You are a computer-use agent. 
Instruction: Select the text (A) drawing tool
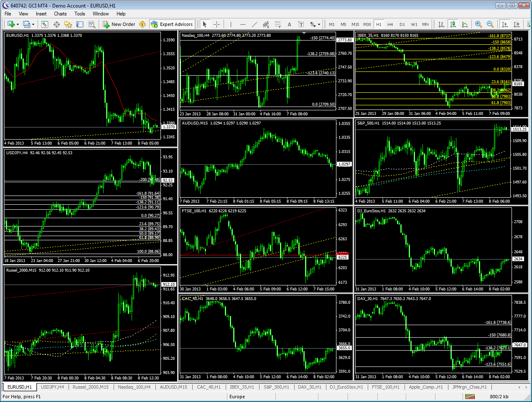point(289,24)
